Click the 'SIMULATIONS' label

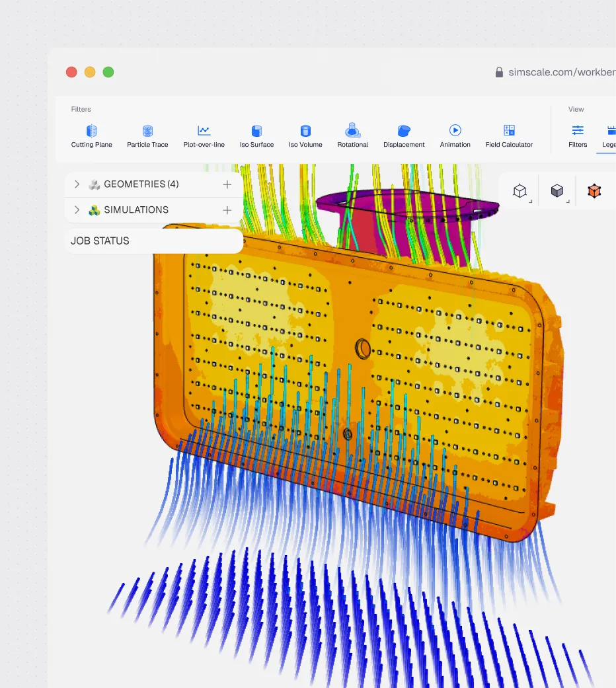coord(136,210)
